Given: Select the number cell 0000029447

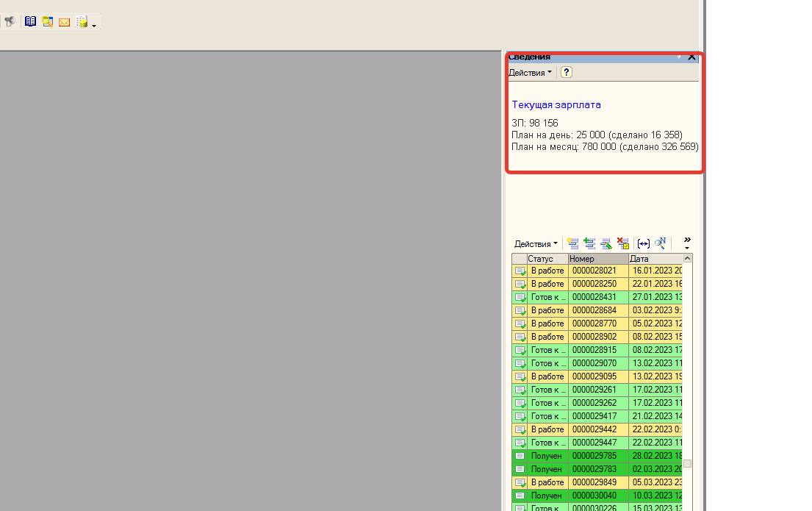Looking at the screenshot, I should point(598,443).
